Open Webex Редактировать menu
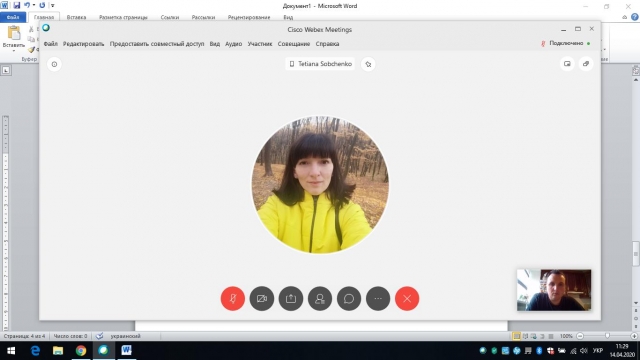640x360 pixels. (x=83, y=44)
